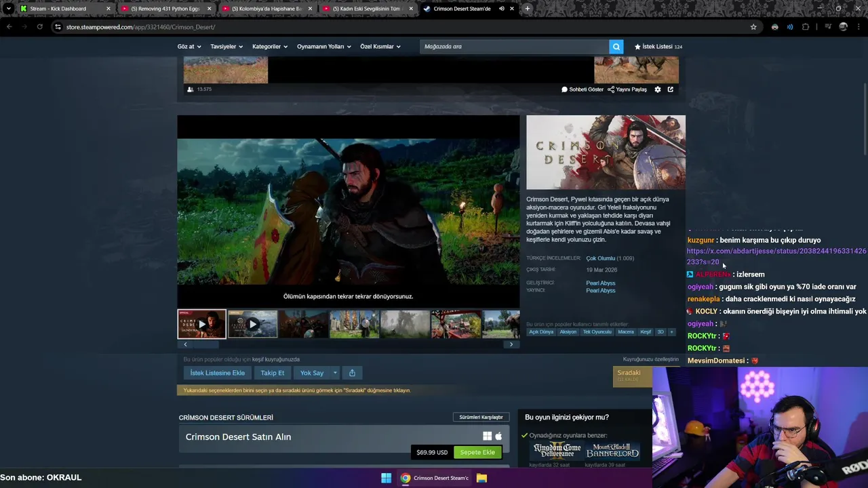Select the third screenshot thumbnail
This screenshot has height=488, width=868.
303,324
